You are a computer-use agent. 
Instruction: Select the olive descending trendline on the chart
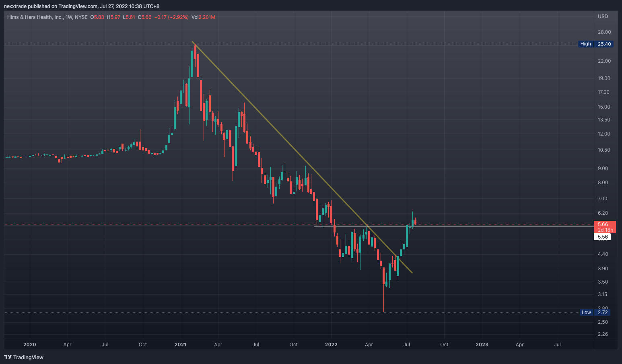click(302, 157)
